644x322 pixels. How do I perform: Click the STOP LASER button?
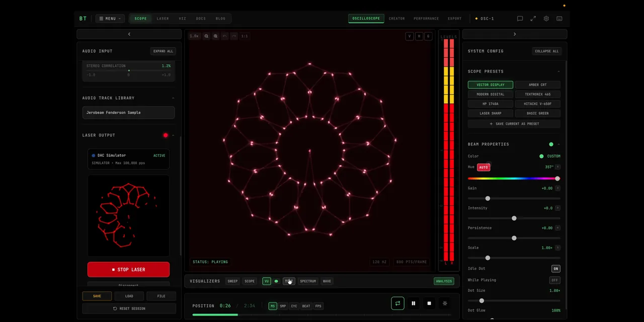pos(128,270)
